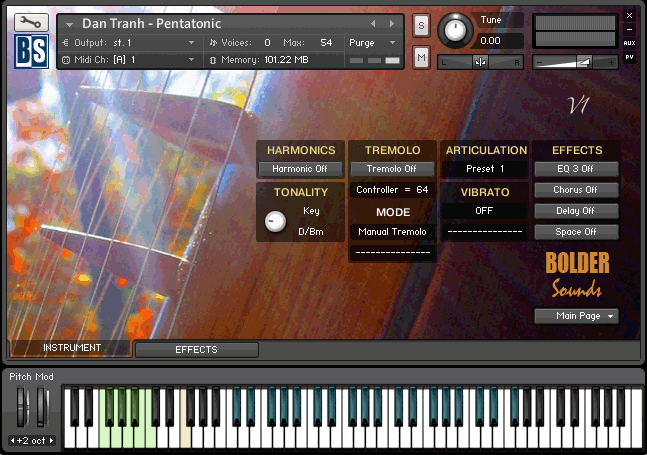Shift keyboard octave up with right arrow
The height and width of the screenshot is (455, 647).
click(51, 441)
